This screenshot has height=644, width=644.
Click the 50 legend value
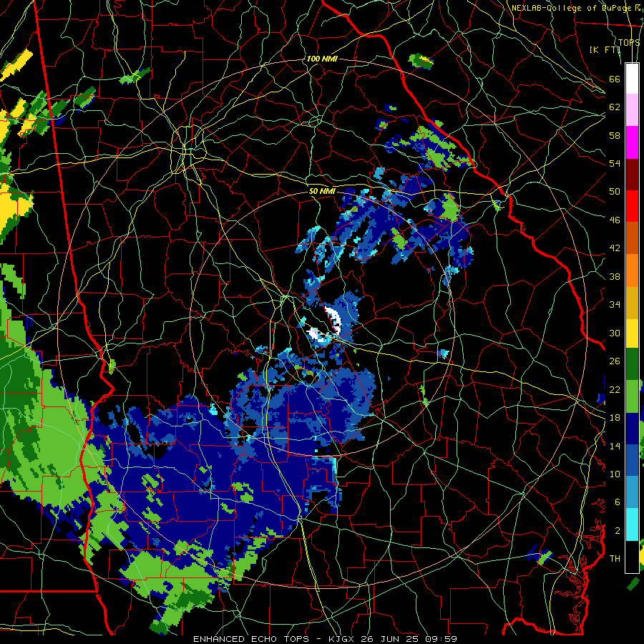pos(615,192)
